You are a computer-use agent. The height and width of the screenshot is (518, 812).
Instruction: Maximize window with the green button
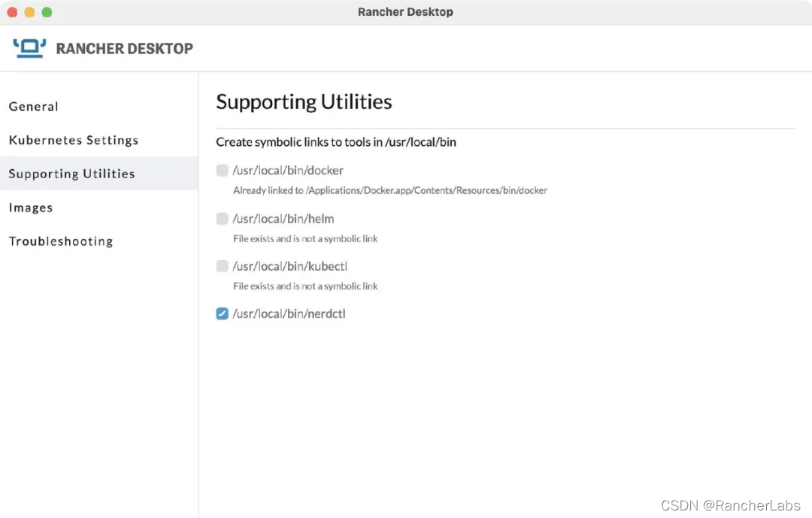click(x=47, y=12)
